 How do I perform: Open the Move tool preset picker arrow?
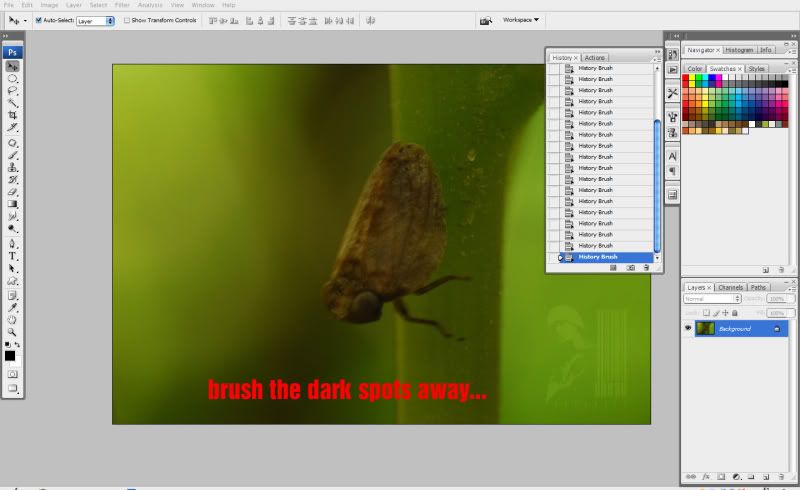26,21
